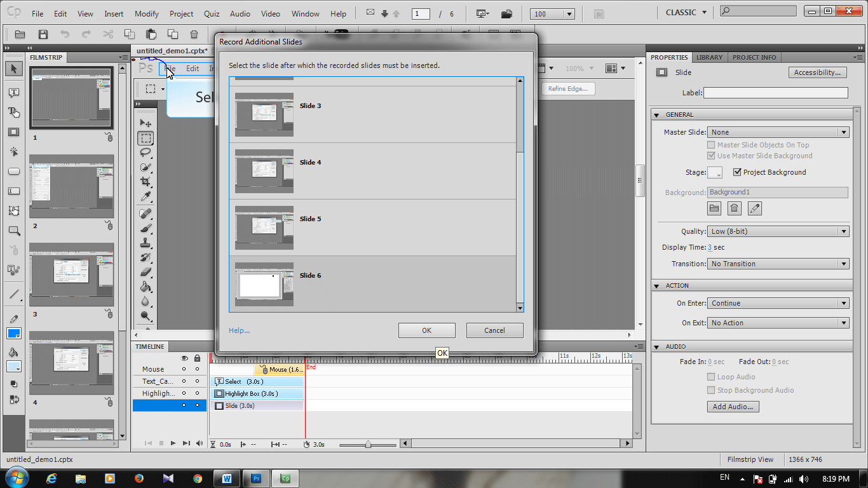This screenshot has height=488, width=868.
Task: Click the Preview project icon in top bar
Action: pyautogui.click(x=483, y=13)
